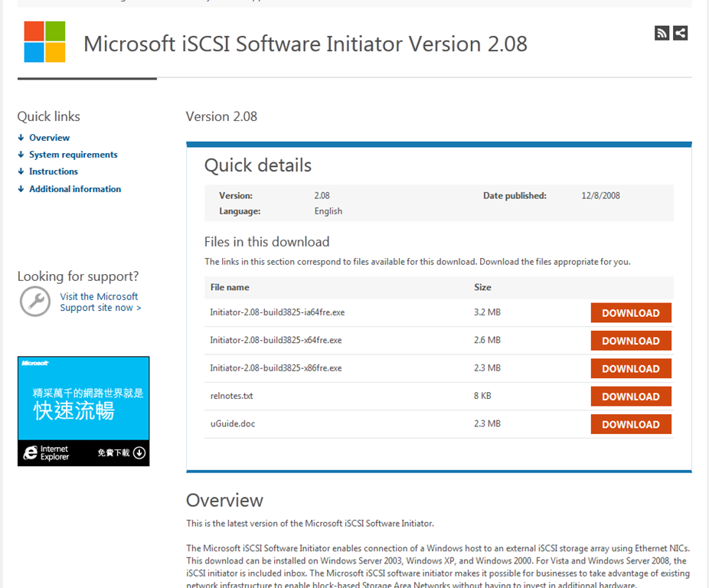Click the arrow icon beside Additional information
Screen dimensions: 709x588
(21, 189)
